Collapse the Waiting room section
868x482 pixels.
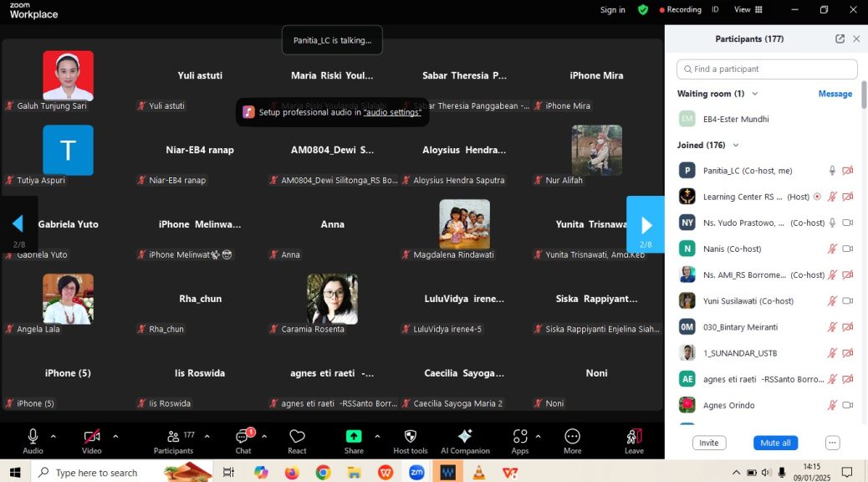click(755, 94)
